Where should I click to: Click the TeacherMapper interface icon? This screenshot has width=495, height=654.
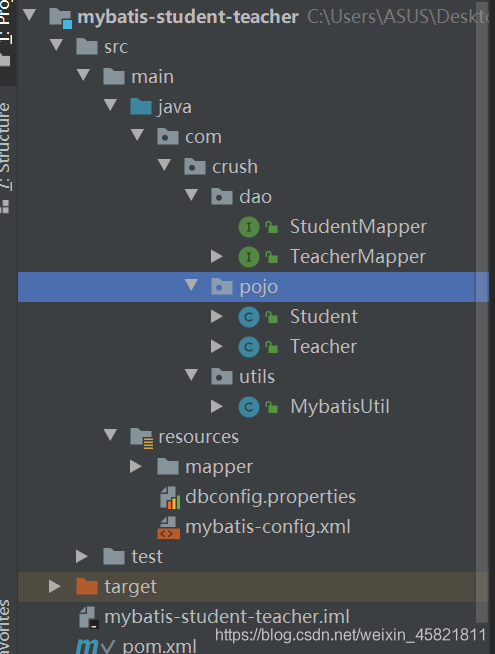click(249, 257)
